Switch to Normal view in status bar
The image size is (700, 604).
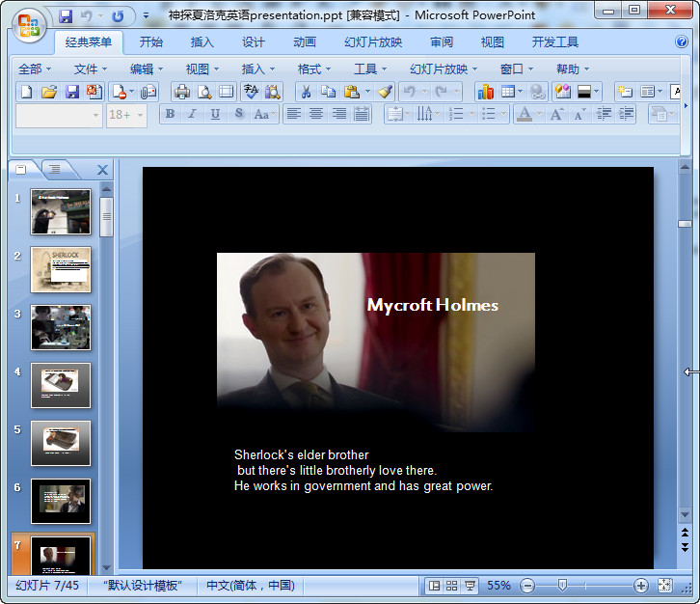tap(434, 586)
